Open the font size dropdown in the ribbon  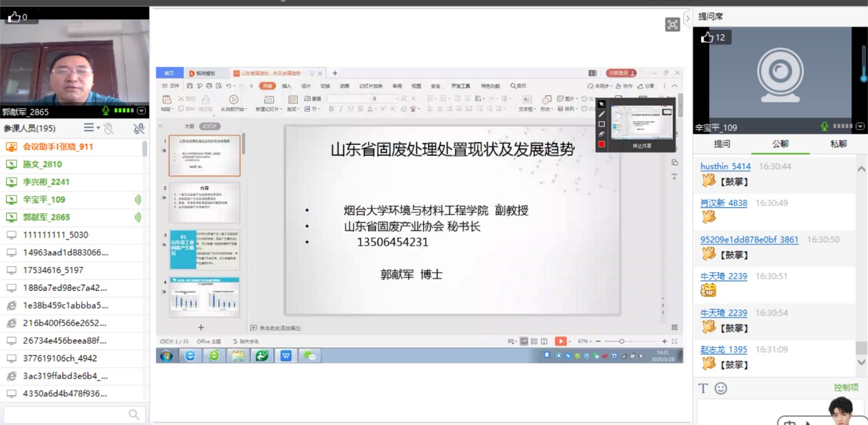click(396, 98)
